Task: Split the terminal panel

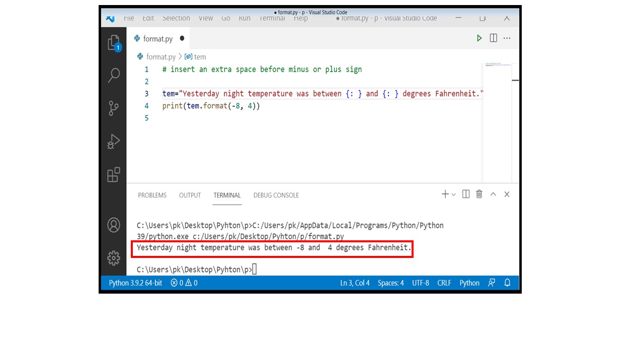Action: [465, 194]
